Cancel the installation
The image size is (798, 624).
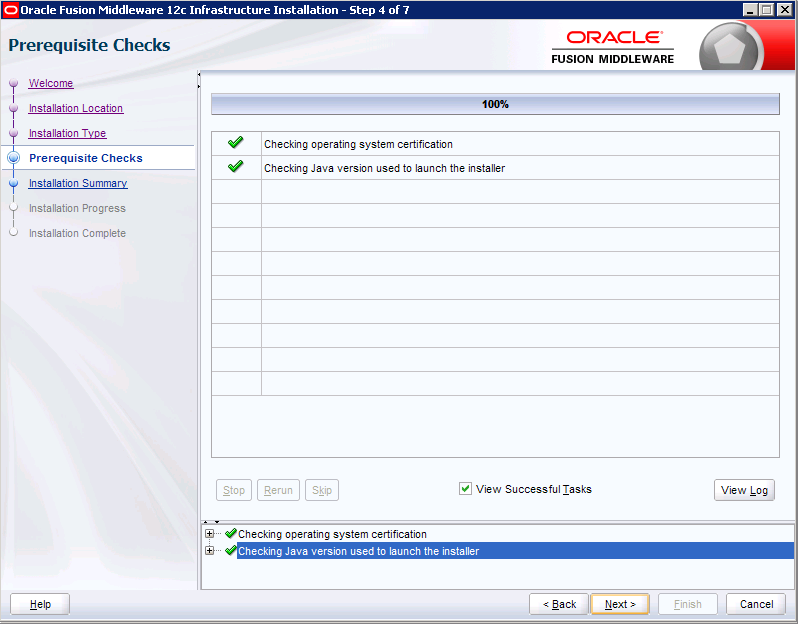pos(756,604)
